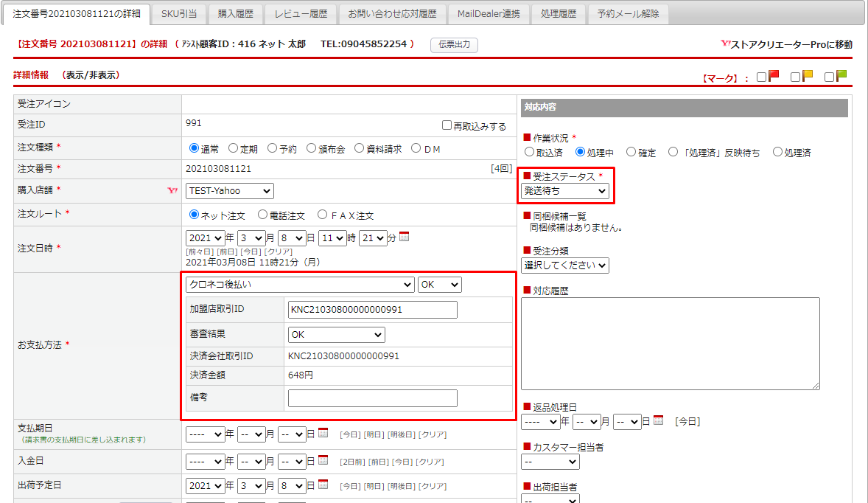Viewport: 868px width, 503px height.
Task: Open calendar icon for scheduled shipping date
Action: tap(323, 486)
